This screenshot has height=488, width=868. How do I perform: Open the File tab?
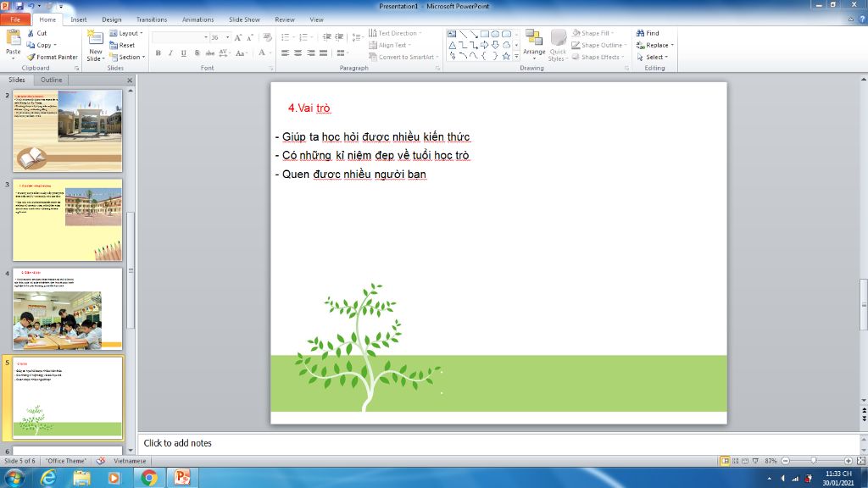[15, 19]
